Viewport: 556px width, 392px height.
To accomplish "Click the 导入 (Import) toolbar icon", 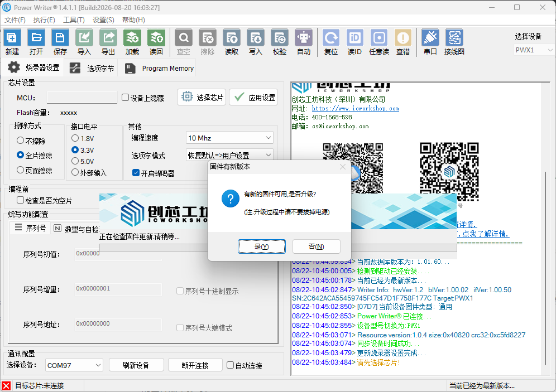I will [x=84, y=42].
